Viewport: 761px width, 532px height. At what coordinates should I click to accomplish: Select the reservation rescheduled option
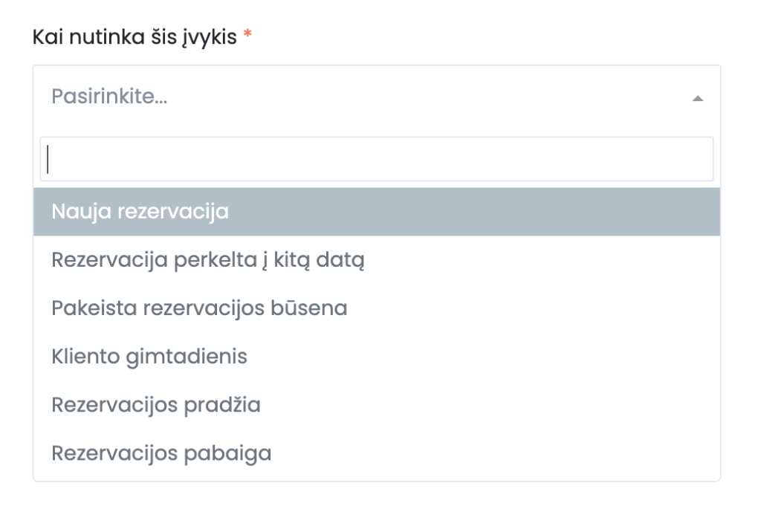[207, 260]
